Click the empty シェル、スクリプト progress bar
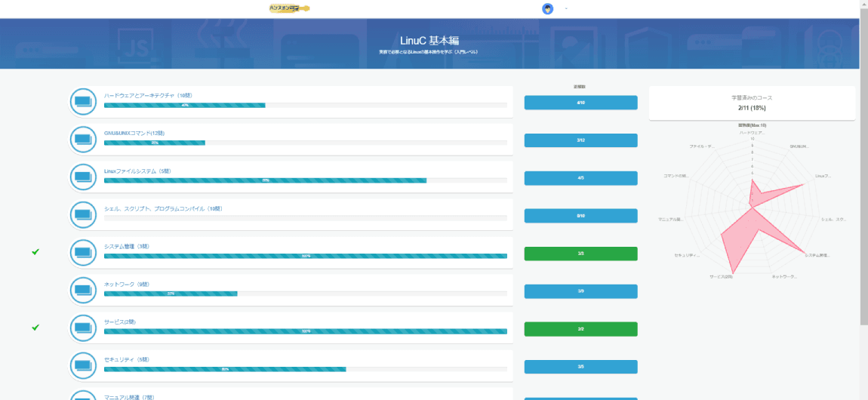The height and width of the screenshot is (400, 868). (306, 218)
